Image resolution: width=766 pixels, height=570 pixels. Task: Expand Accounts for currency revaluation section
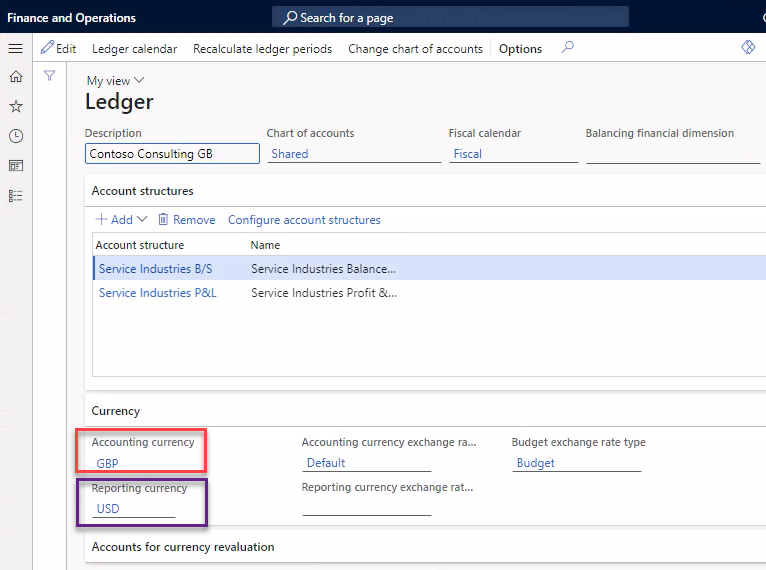coord(183,547)
